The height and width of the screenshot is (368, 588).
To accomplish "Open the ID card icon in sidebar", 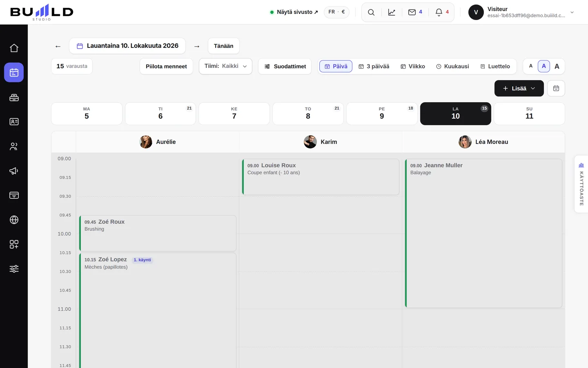I will [14, 121].
